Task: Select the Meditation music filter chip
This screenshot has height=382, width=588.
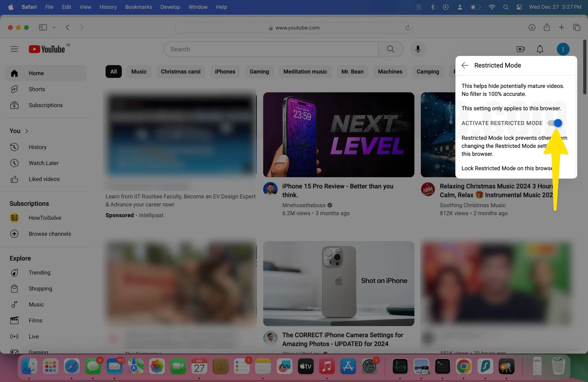Action: (305, 72)
